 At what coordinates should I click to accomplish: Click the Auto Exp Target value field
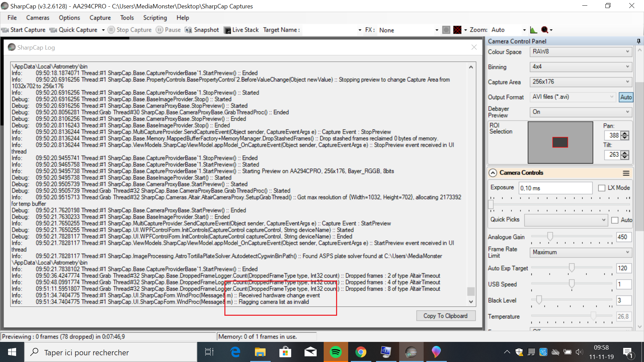point(624,268)
